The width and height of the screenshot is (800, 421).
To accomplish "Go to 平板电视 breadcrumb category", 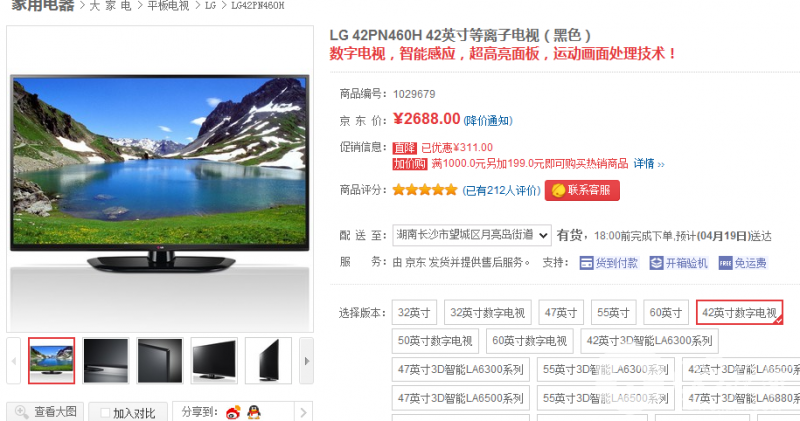I will click(x=168, y=6).
